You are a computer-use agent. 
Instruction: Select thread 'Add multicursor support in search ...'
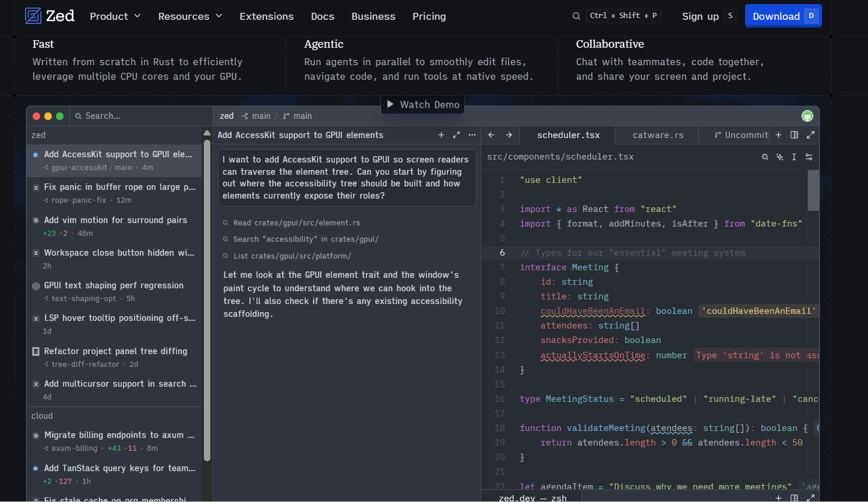(x=114, y=390)
